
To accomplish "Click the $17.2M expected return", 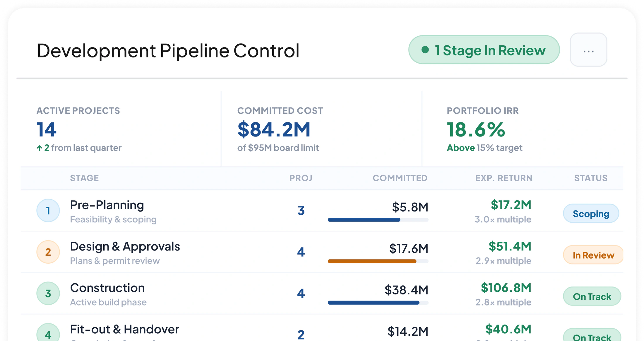I will (x=511, y=205).
